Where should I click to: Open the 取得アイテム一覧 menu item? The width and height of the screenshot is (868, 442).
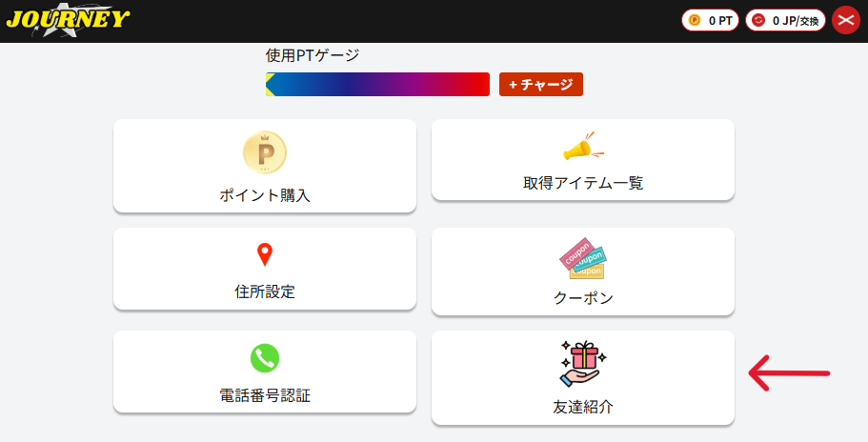pos(583,183)
